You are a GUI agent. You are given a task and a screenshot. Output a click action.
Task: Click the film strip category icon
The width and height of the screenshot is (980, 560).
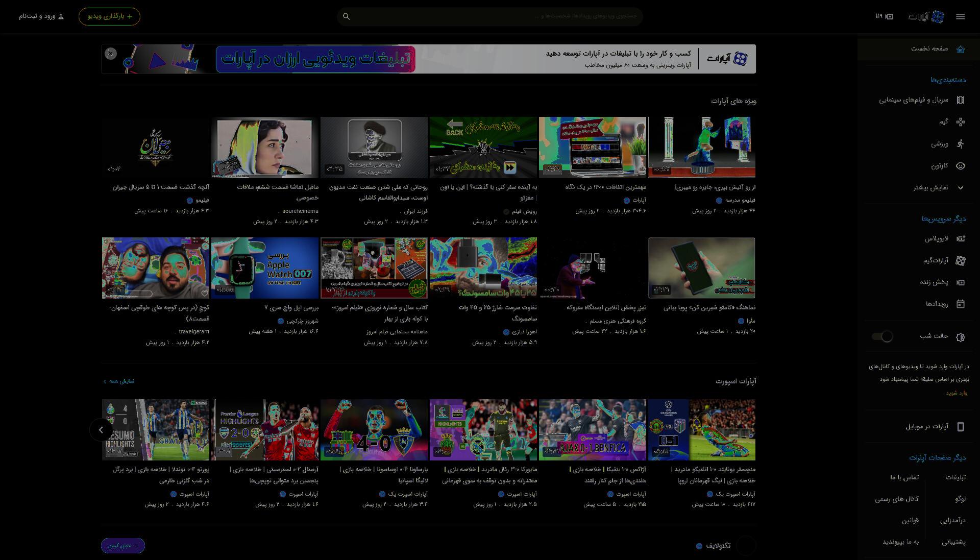(960, 100)
